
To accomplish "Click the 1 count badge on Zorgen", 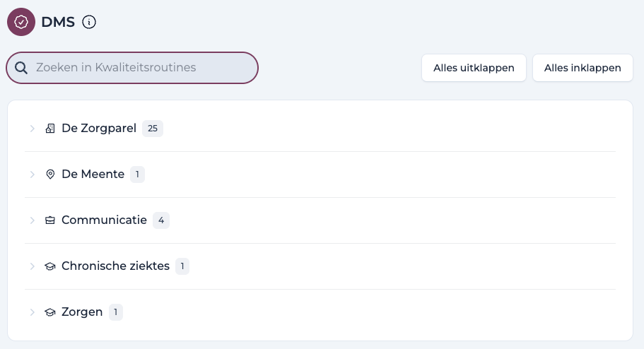I will pyautogui.click(x=115, y=312).
